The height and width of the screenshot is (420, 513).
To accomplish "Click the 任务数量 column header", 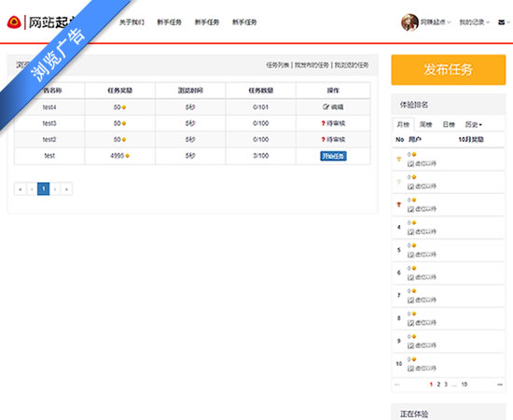I will point(261,91).
